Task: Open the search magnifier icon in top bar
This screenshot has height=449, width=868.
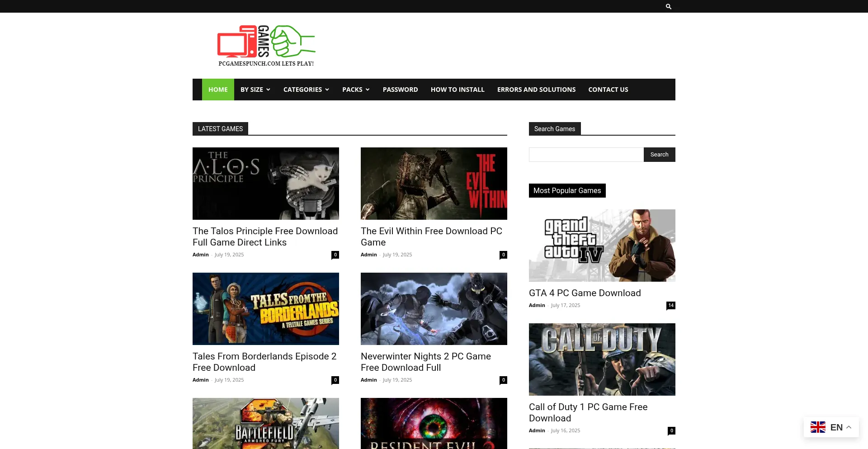Action: [x=668, y=6]
